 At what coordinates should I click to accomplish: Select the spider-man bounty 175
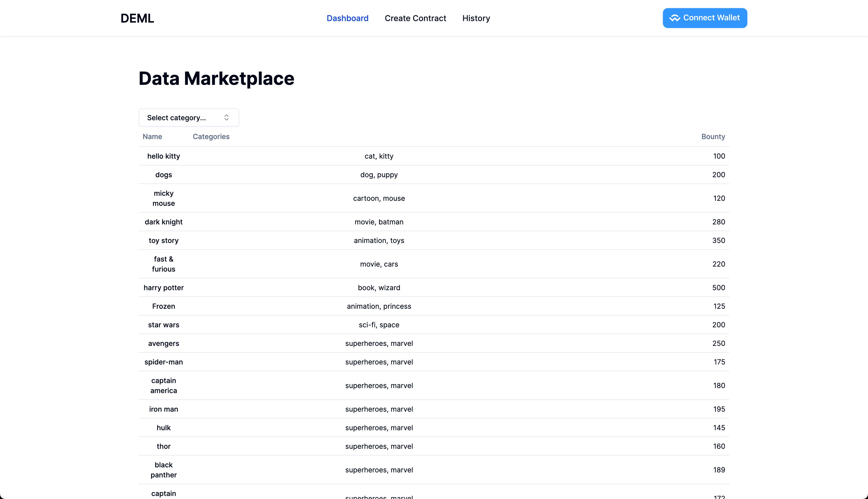coord(719,362)
